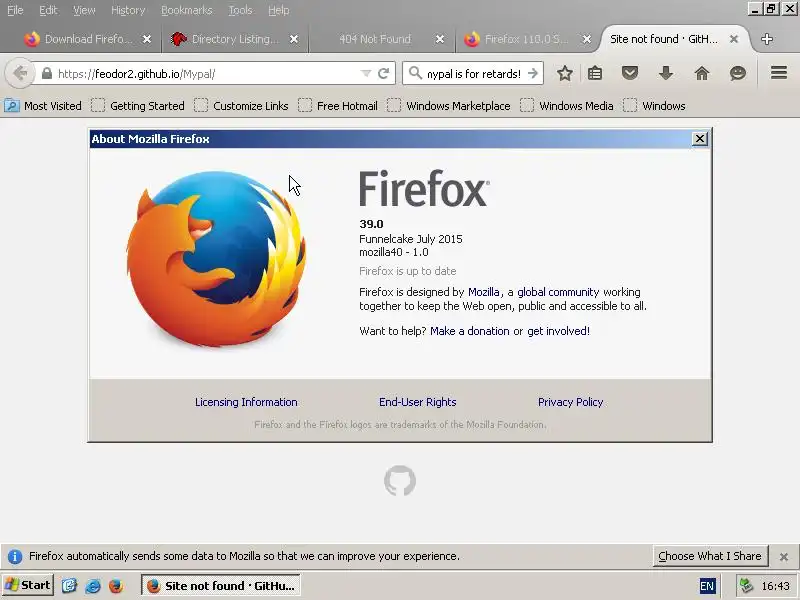Click the 16:43 taskbar clock

pyautogui.click(x=776, y=586)
